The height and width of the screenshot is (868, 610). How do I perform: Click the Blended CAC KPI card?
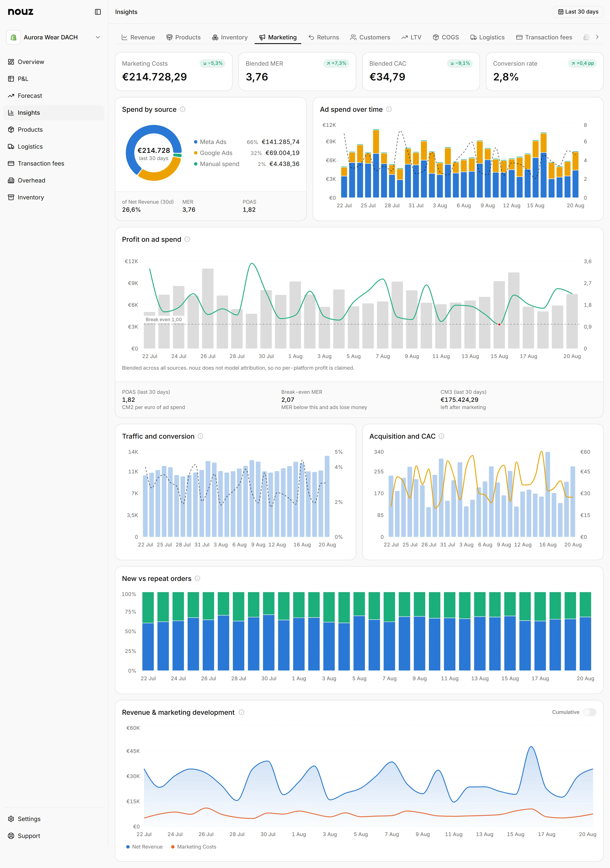(421, 72)
